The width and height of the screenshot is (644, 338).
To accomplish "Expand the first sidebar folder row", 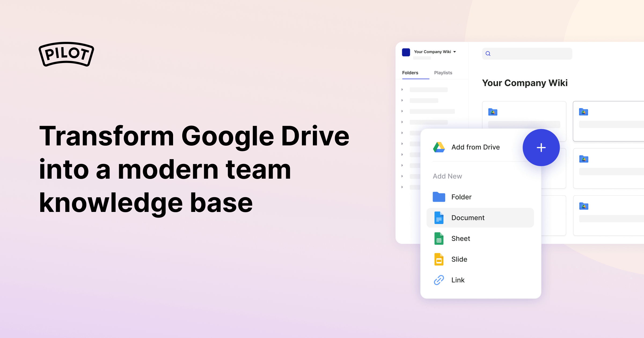I will click(402, 90).
